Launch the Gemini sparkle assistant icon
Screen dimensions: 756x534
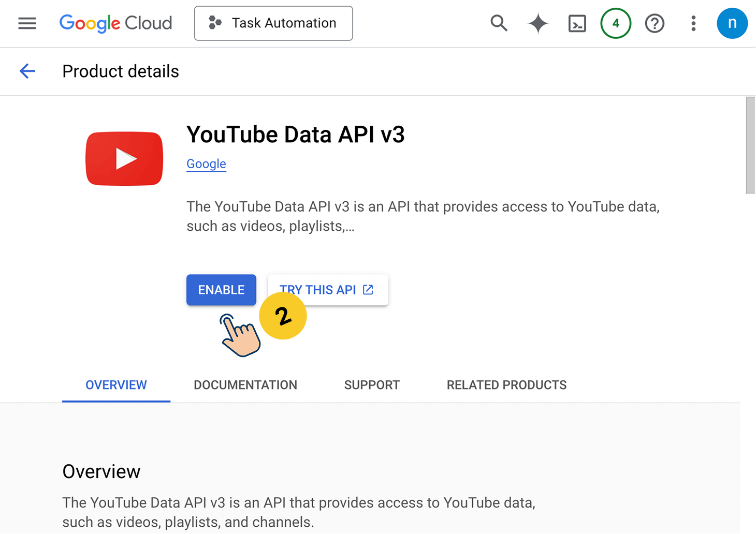(538, 23)
